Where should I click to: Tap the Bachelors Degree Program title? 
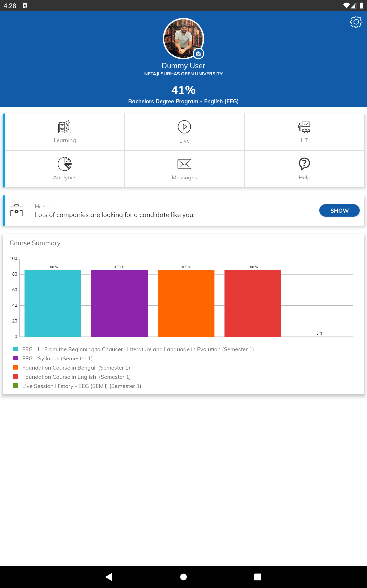pos(183,101)
